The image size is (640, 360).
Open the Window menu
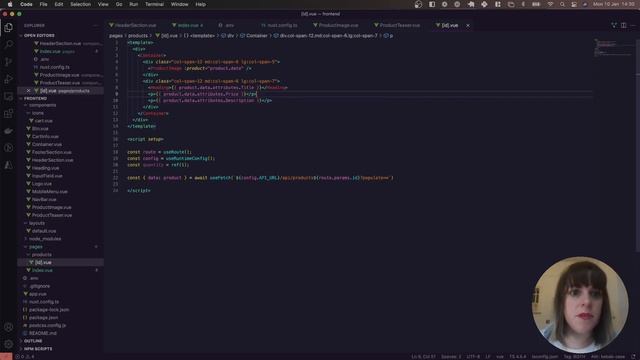tap(179, 4)
